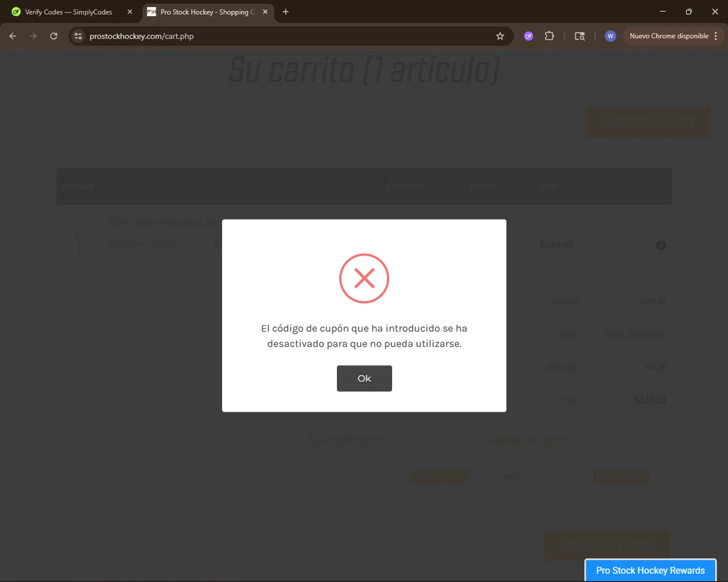Click the remove item circle X in cart row
This screenshot has width=728, height=582.
pyautogui.click(x=661, y=245)
